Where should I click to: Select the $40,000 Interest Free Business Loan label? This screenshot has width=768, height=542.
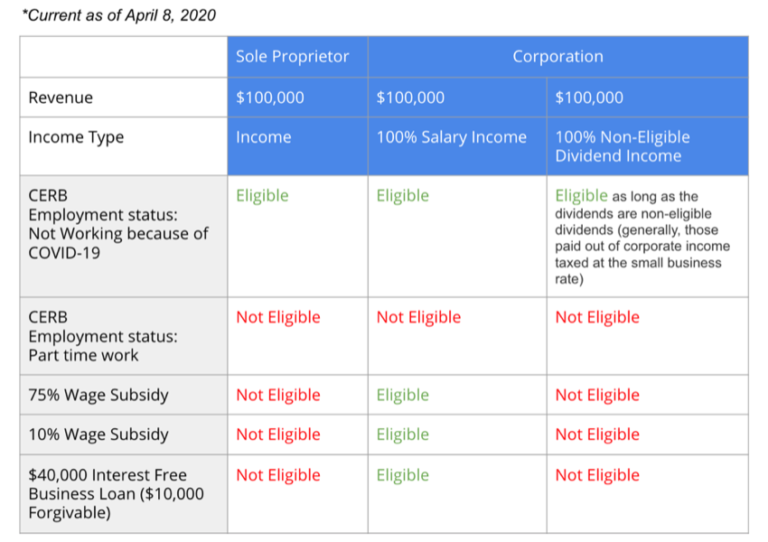(116, 494)
